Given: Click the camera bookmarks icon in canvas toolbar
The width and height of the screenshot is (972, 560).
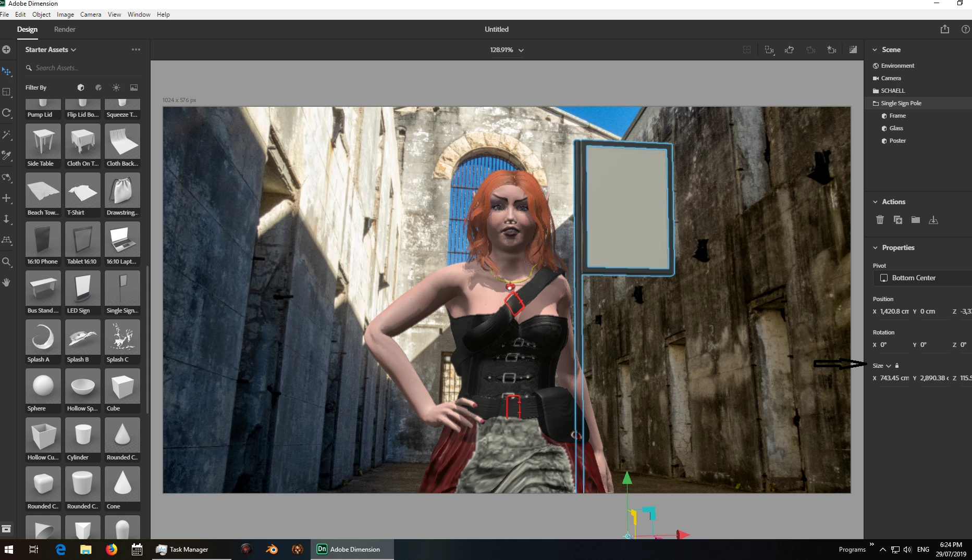Looking at the screenshot, I should point(832,49).
